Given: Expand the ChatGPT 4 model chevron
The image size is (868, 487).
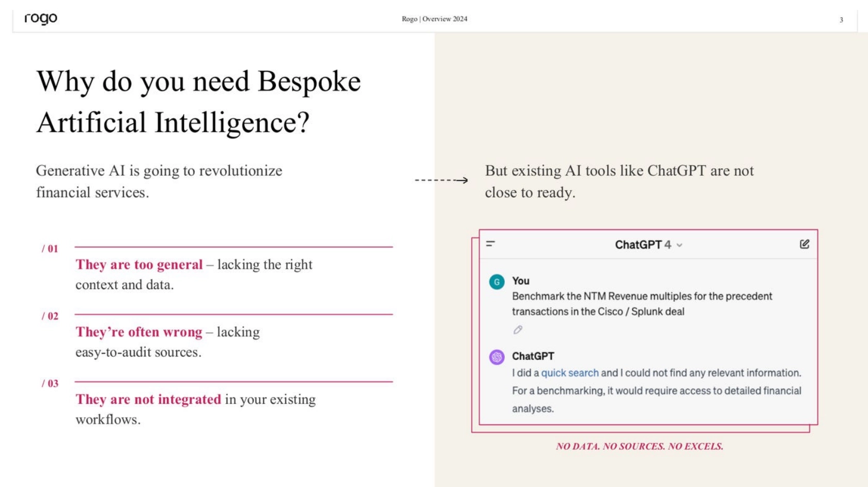Looking at the screenshot, I should (679, 246).
